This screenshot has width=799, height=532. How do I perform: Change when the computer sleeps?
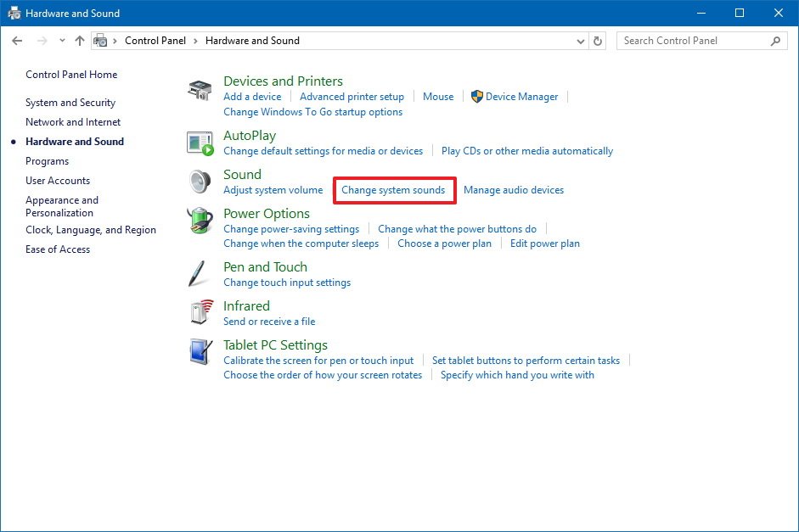click(x=301, y=244)
